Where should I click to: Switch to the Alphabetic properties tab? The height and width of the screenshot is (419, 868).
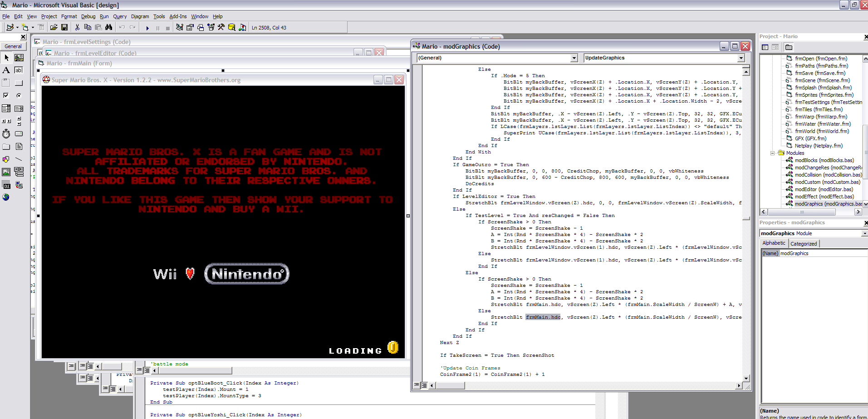click(x=774, y=243)
